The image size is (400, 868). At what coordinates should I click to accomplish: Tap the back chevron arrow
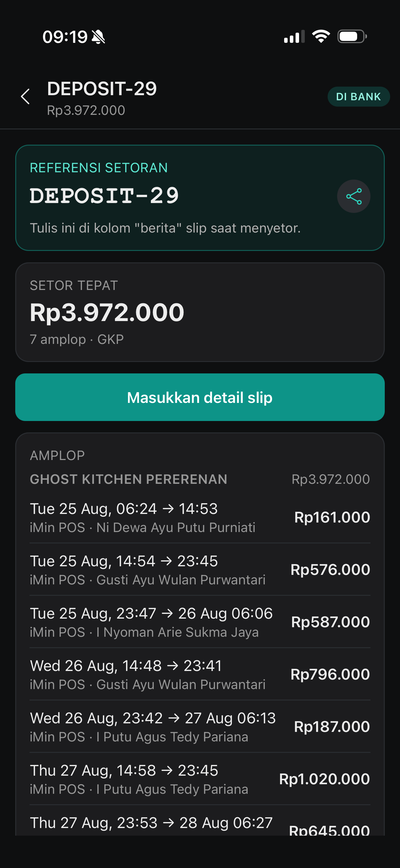coord(26,97)
